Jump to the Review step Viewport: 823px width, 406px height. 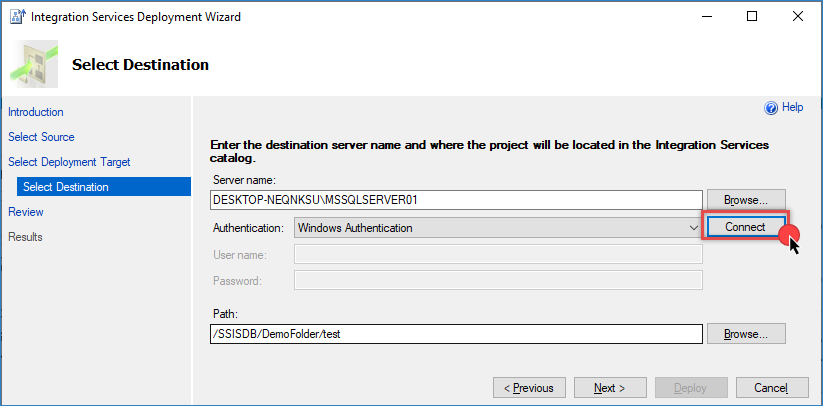coord(26,212)
